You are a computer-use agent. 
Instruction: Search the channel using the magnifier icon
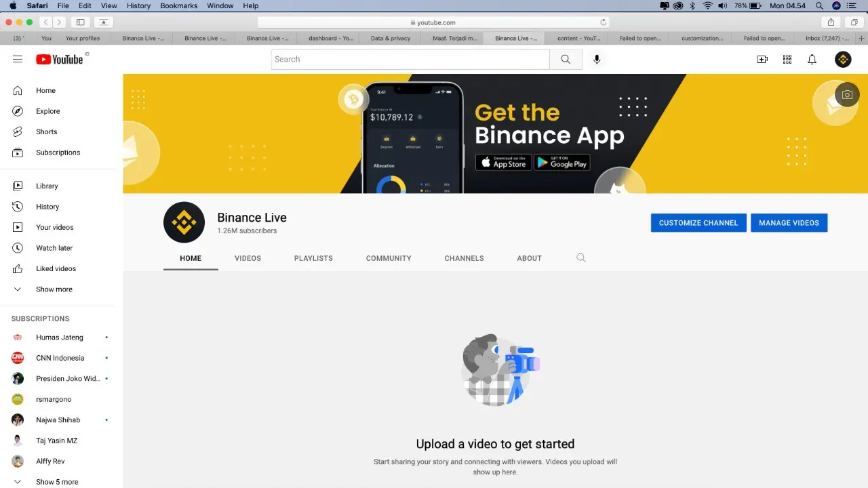click(581, 258)
